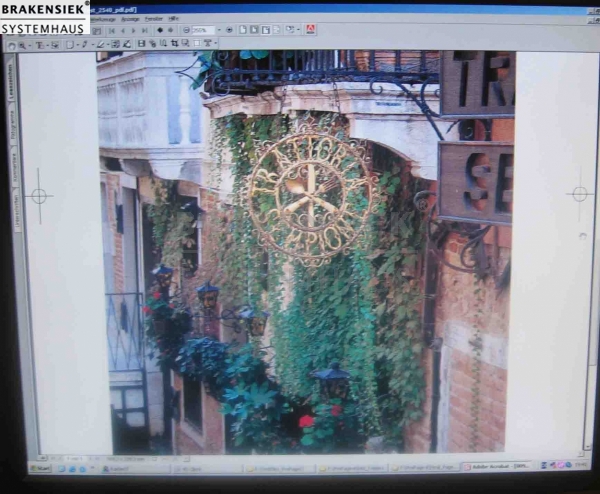Click the previous view arrow button

click(x=160, y=30)
